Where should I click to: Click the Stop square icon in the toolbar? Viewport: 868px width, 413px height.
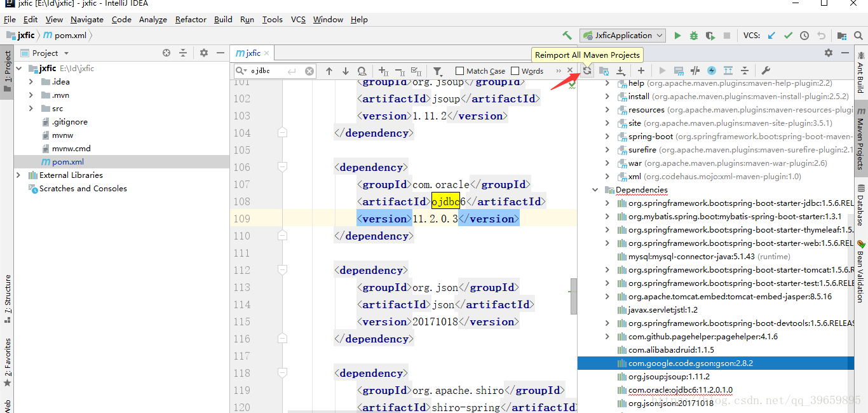click(727, 36)
